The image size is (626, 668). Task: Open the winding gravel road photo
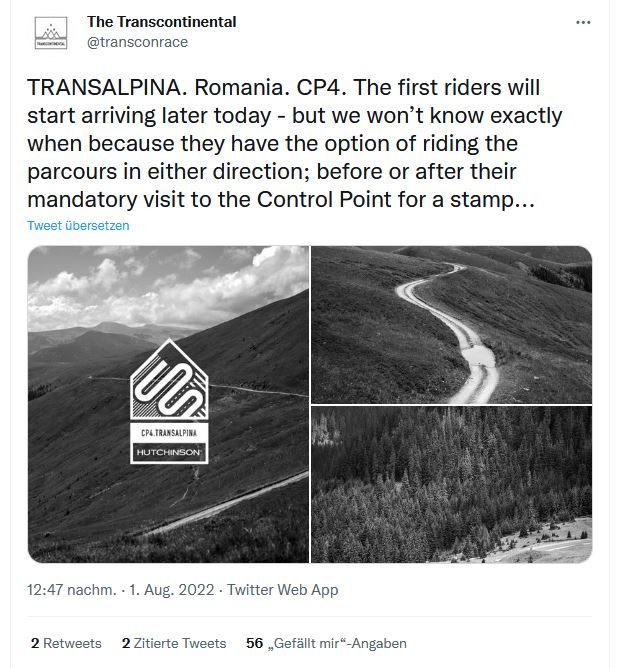point(451,325)
